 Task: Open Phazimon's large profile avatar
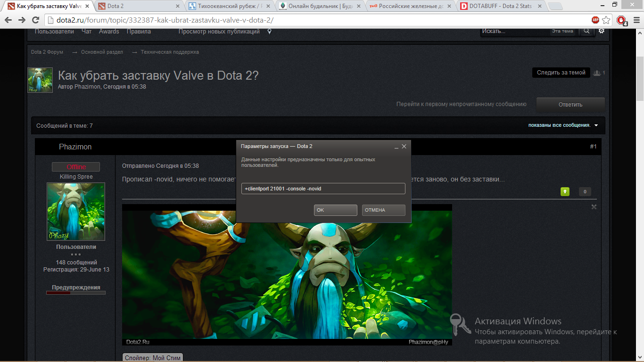tap(76, 212)
